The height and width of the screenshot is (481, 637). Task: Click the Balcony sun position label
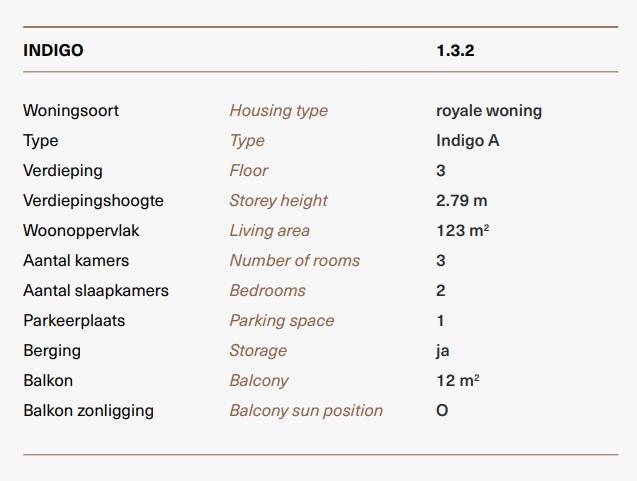tap(306, 411)
